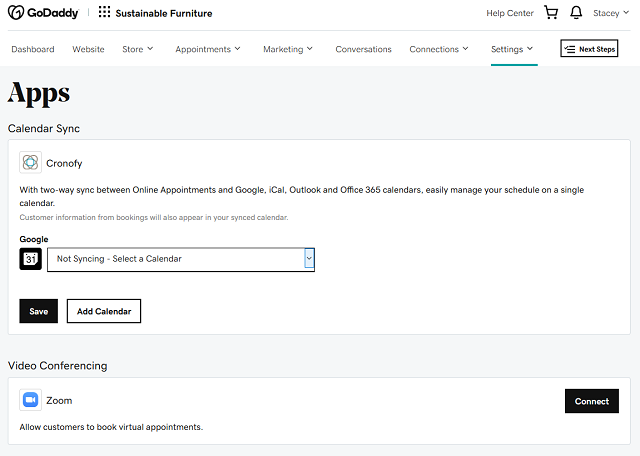Click the Zoom label
This screenshot has width=640, height=456.
point(59,400)
